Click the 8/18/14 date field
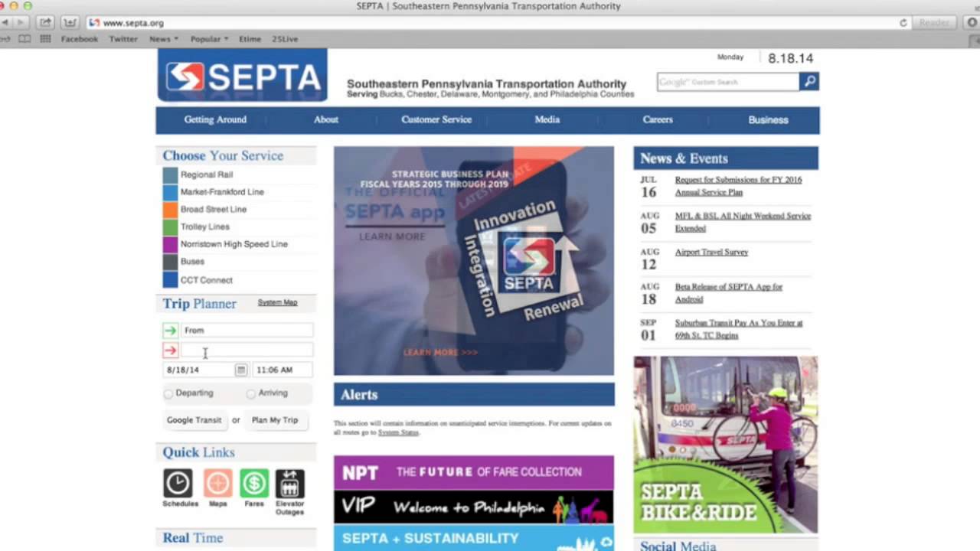This screenshot has height=551, width=980. [199, 370]
